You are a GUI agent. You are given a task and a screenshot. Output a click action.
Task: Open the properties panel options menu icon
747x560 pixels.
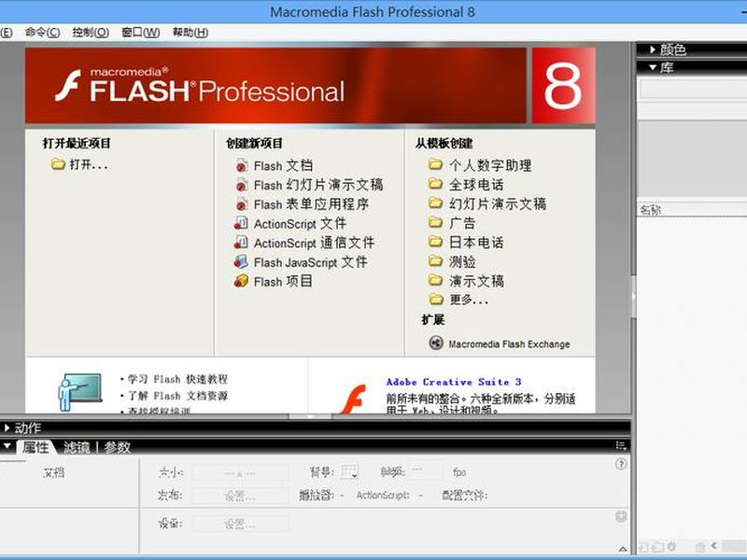(620, 446)
